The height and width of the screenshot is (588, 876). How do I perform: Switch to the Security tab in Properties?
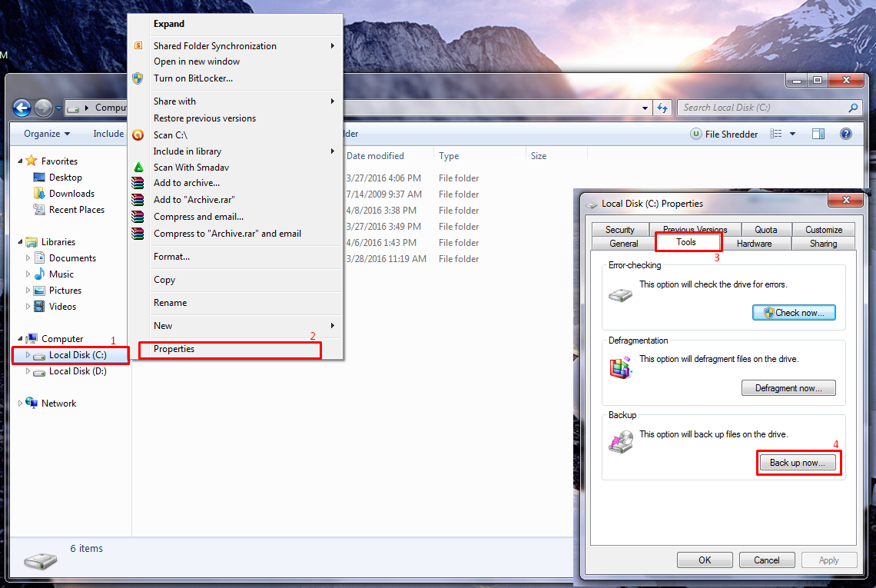coord(619,230)
